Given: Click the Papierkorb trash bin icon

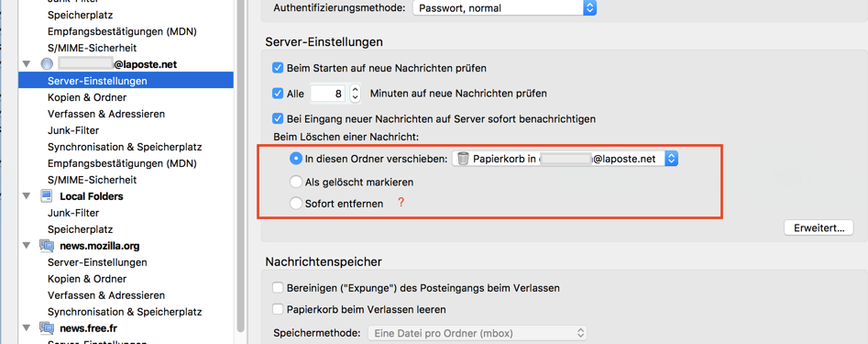Looking at the screenshot, I should tap(464, 159).
